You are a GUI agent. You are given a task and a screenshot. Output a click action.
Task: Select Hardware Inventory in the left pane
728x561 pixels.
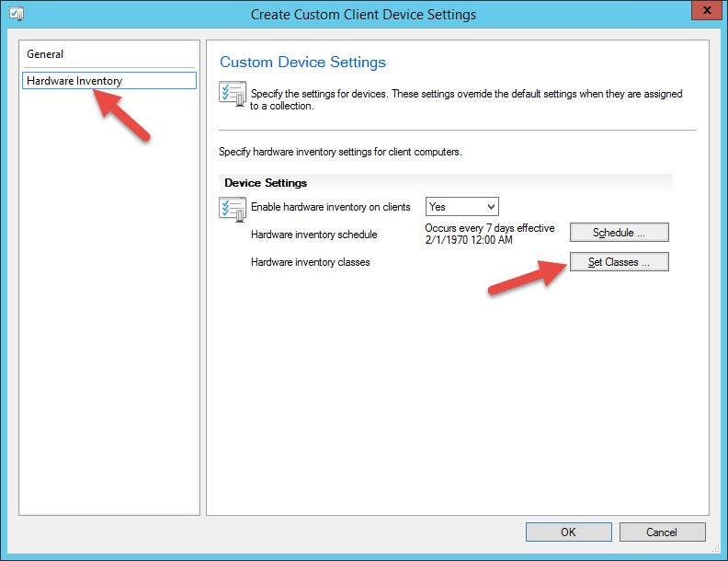75,81
